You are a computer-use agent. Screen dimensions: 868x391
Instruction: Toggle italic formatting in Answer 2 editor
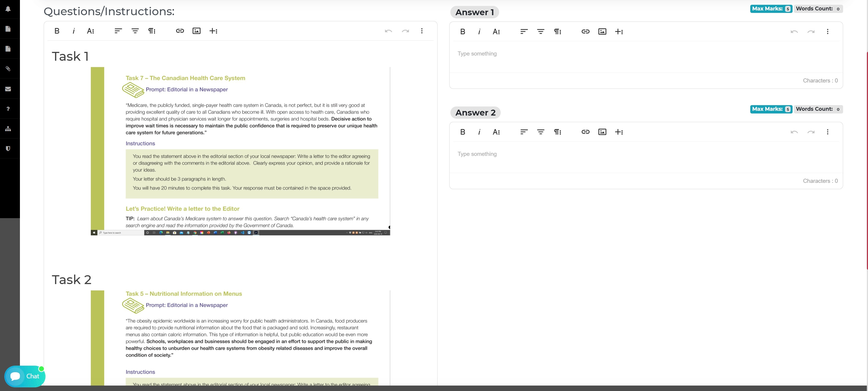pos(479,132)
